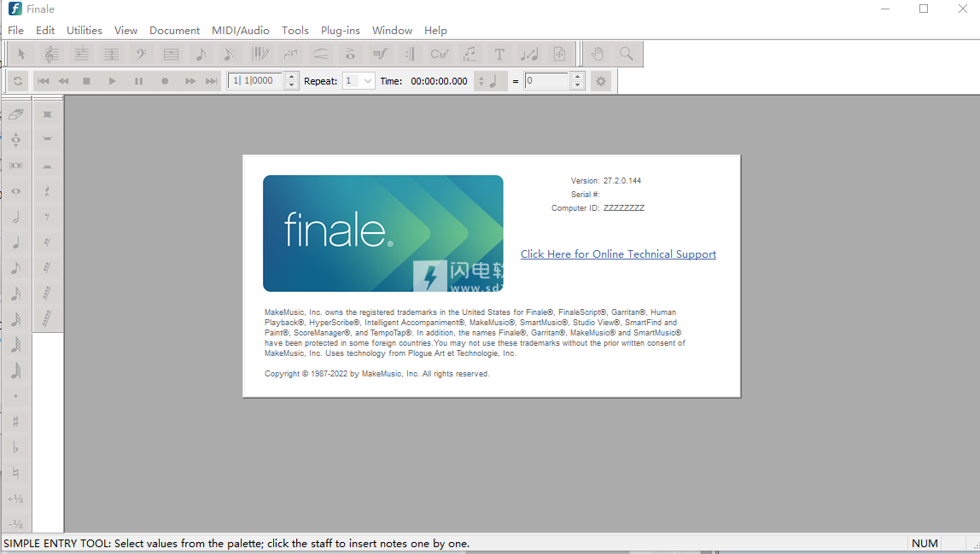Viewport: 980px width, 554px height.
Task: Open the Repeat count dropdown
Action: 367,81
